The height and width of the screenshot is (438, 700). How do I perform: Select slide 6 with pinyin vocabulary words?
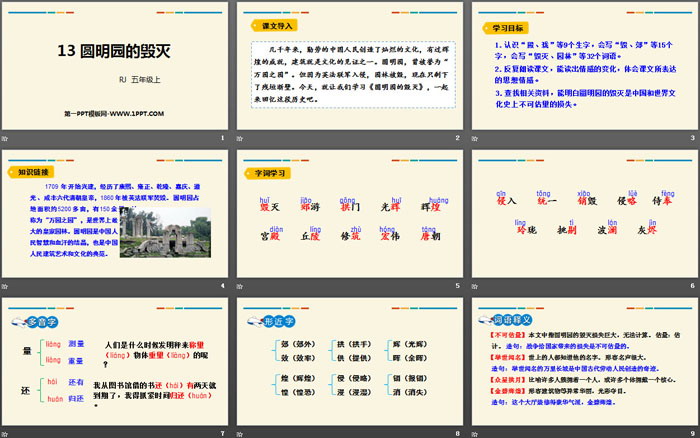click(x=583, y=212)
